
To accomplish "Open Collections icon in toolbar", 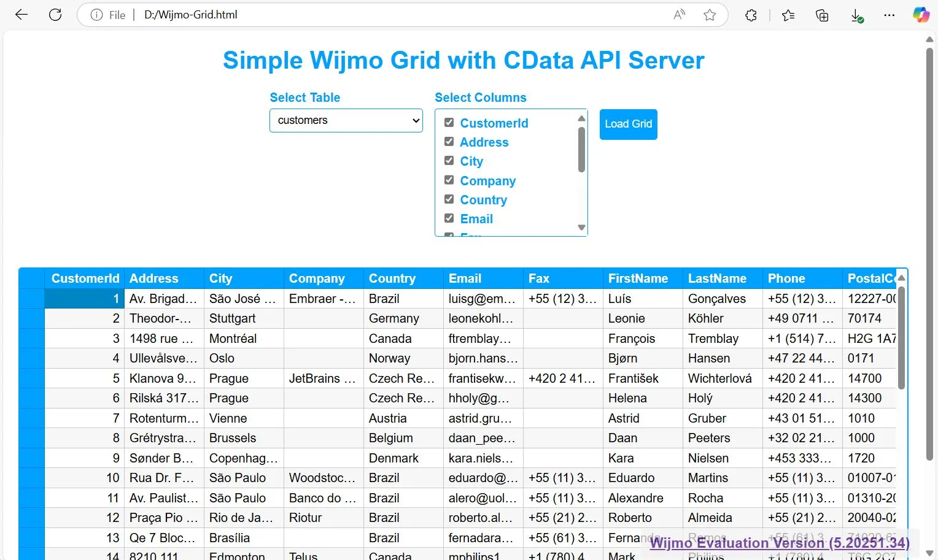I will click(x=822, y=15).
